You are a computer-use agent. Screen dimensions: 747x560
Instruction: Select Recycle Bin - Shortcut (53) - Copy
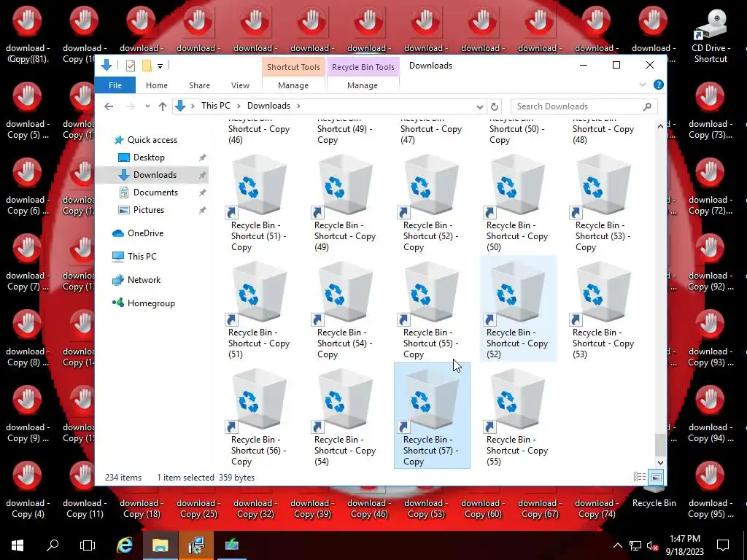[x=603, y=203]
